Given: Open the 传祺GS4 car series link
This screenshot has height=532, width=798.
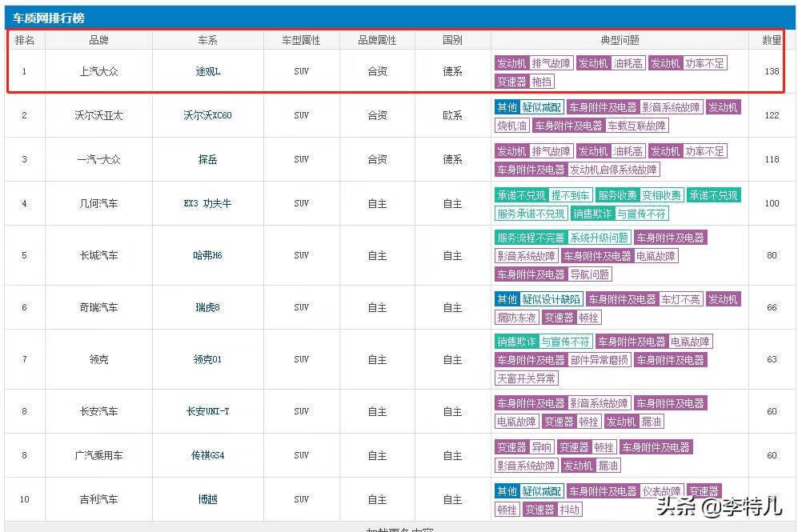Looking at the screenshot, I should pyautogui.click(x=207, y=455).
